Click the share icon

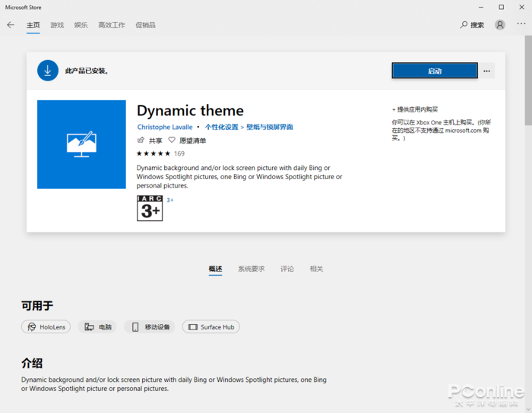point(141,140)
